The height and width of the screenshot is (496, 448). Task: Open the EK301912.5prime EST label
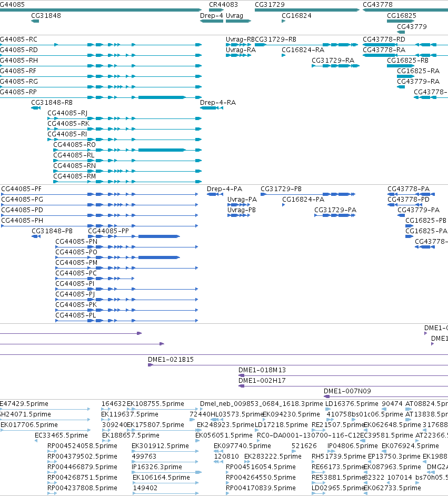point(160,445)
